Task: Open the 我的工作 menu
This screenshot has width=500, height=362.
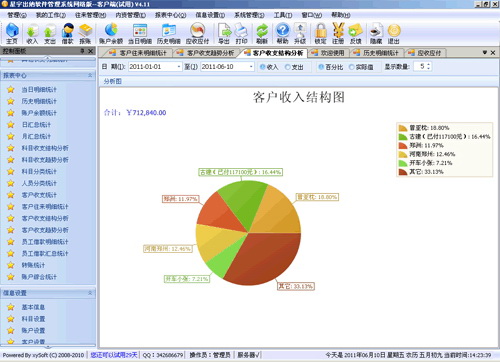Action: 51,15
